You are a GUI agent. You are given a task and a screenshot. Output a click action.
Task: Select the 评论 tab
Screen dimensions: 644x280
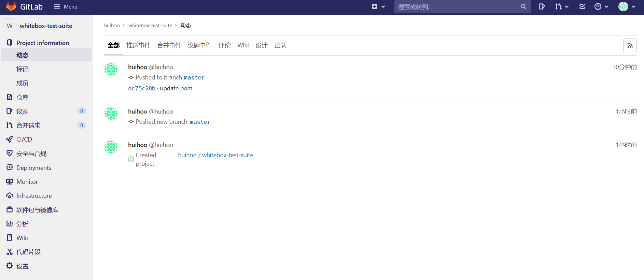224,45
